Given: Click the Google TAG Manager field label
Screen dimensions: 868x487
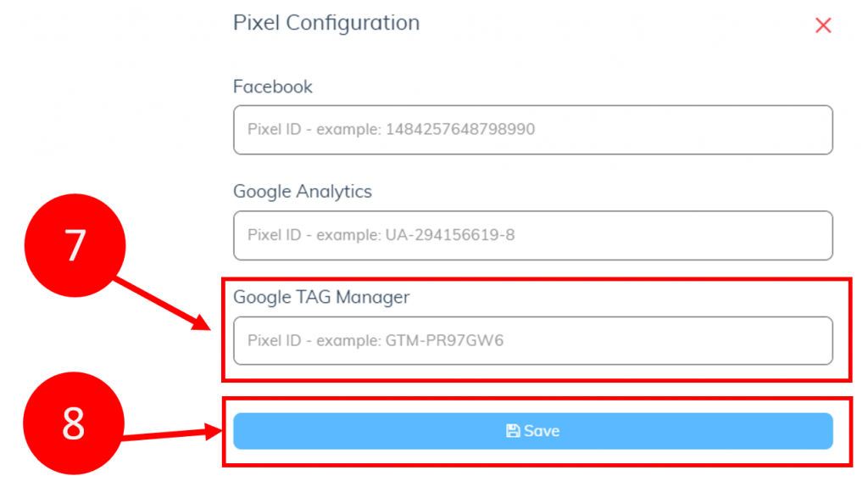Looking at the screenshot, I should pyautogui.click(x=321, y=298).
